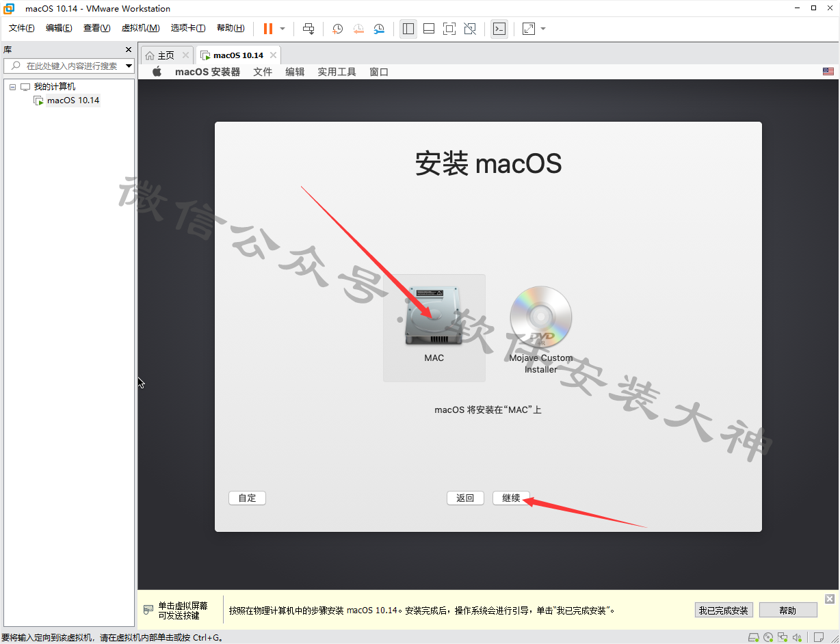The width and height of the screenshot is (840, 644).
Task: Open the guest 文件 menu
Action: coord(263,72)
